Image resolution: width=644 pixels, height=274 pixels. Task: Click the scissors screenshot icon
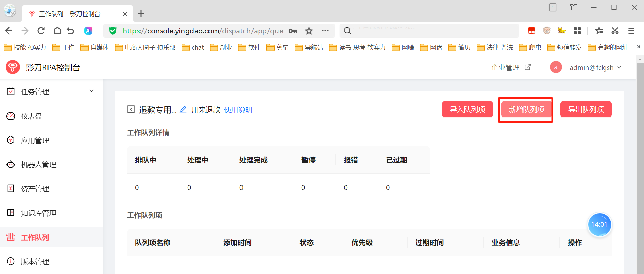pyautogui.click(x=615, y=31)
